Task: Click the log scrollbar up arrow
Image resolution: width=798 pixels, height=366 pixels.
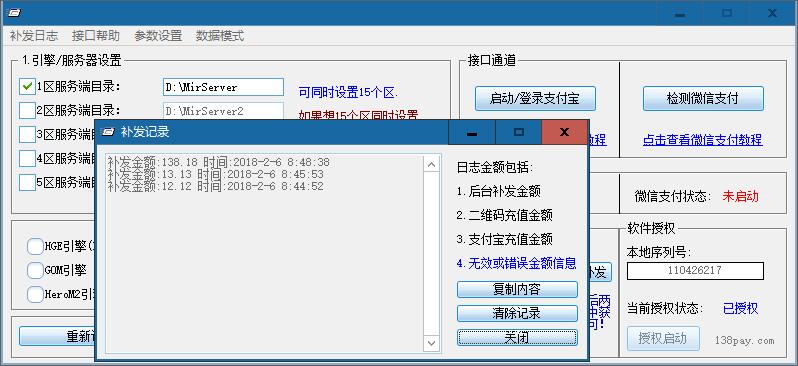Action: coord(432,164)
